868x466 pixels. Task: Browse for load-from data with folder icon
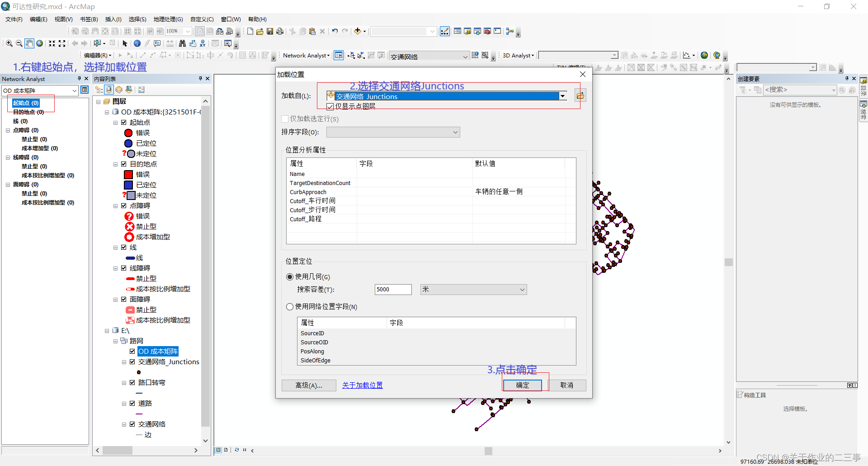tap(580, 95)
